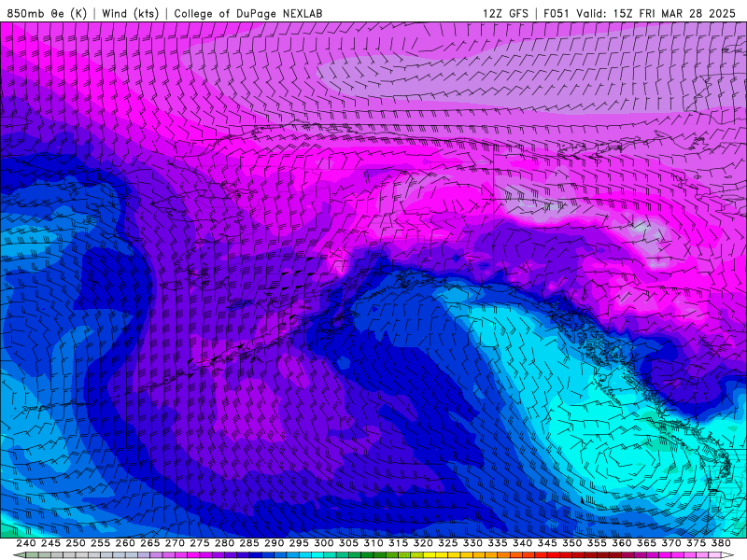This screenshot has width=747, height=560.
Task: Select the 255 value on color scale
Action: (x=100, y=543)
